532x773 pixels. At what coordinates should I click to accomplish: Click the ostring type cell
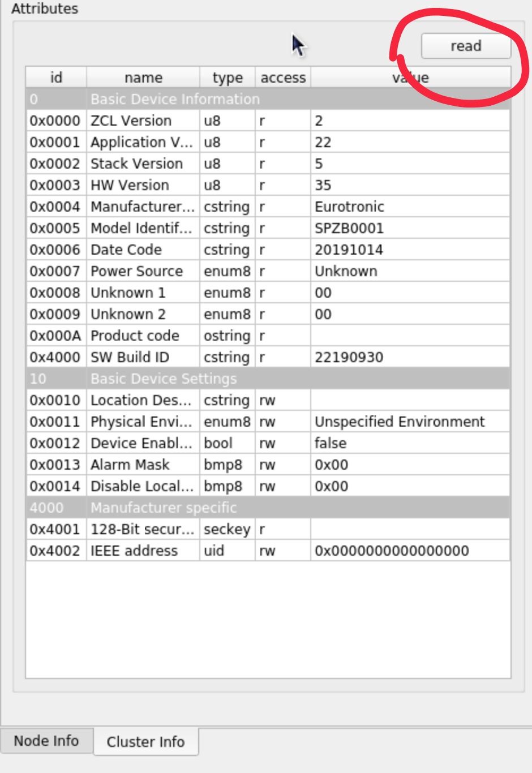227,336
